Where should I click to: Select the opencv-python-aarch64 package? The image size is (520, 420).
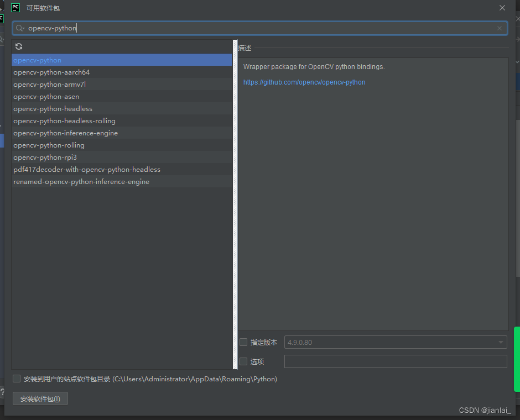click(51, 72)
